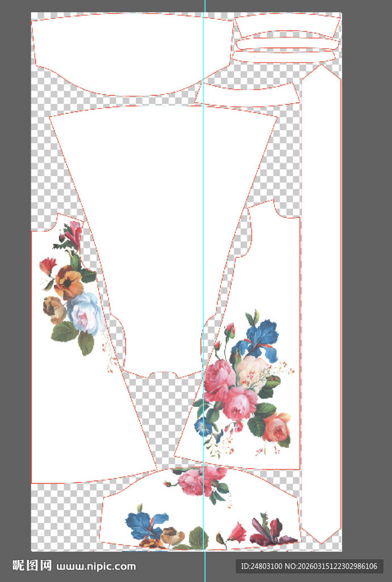Click the cyan vertical guide line
The image size is (392, 582).
[205, 291]
